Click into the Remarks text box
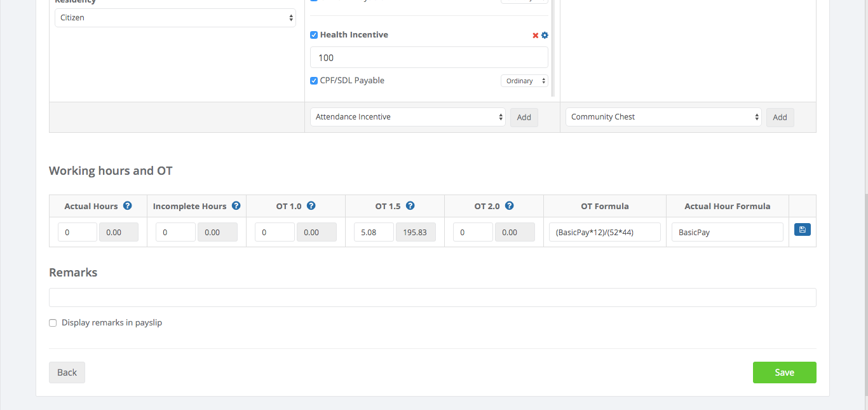This screenshot has height=410, width=868. (433, 297)
